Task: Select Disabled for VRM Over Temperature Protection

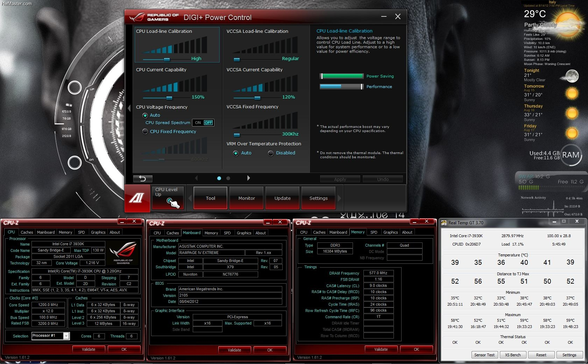Action: pos(271,153)
